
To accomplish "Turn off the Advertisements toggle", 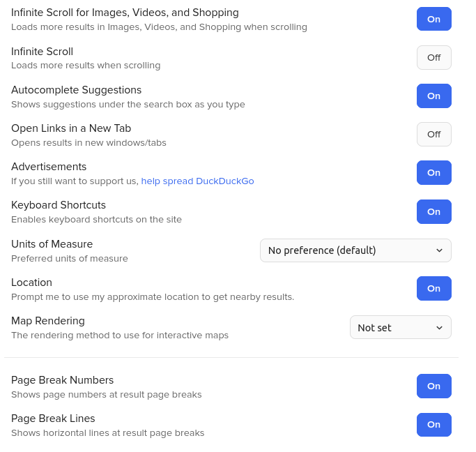I will click(433, 172).
